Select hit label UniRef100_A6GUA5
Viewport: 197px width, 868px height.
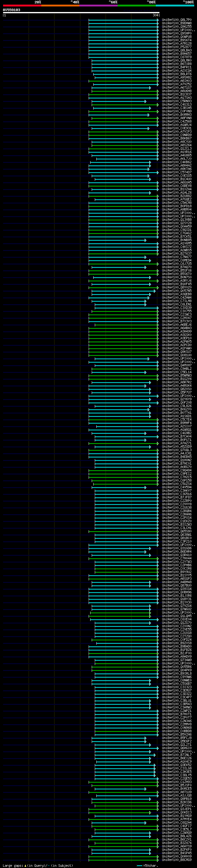tap(176, 183)
